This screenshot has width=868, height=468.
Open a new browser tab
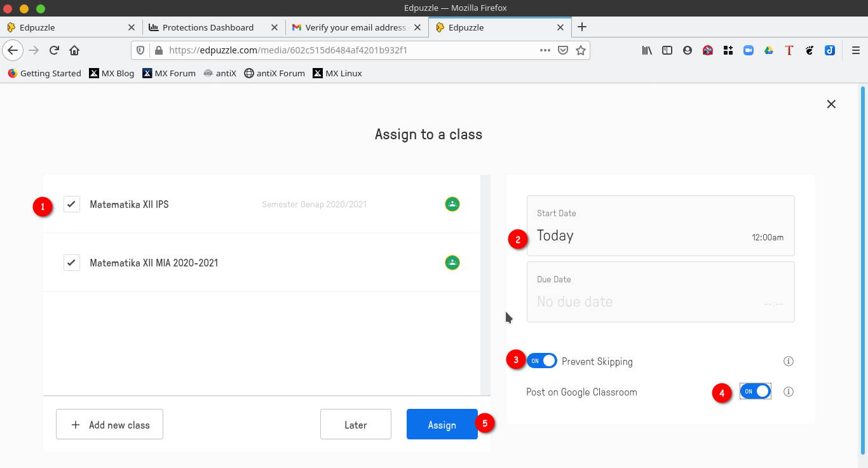[x=581, y=27]
